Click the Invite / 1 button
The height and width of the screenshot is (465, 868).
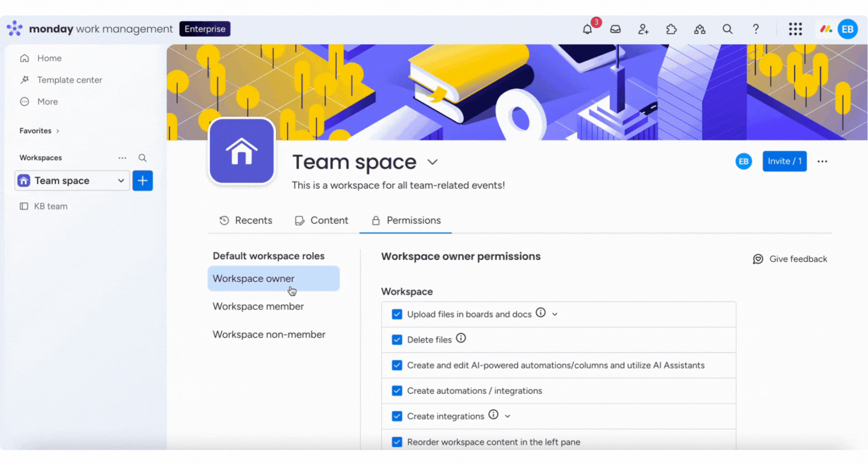click(x=785, y=162)
